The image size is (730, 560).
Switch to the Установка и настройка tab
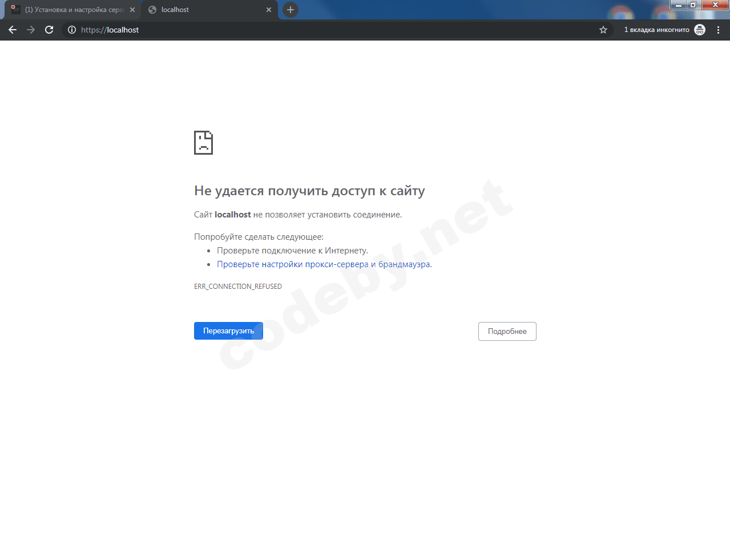tap(72, 10)
